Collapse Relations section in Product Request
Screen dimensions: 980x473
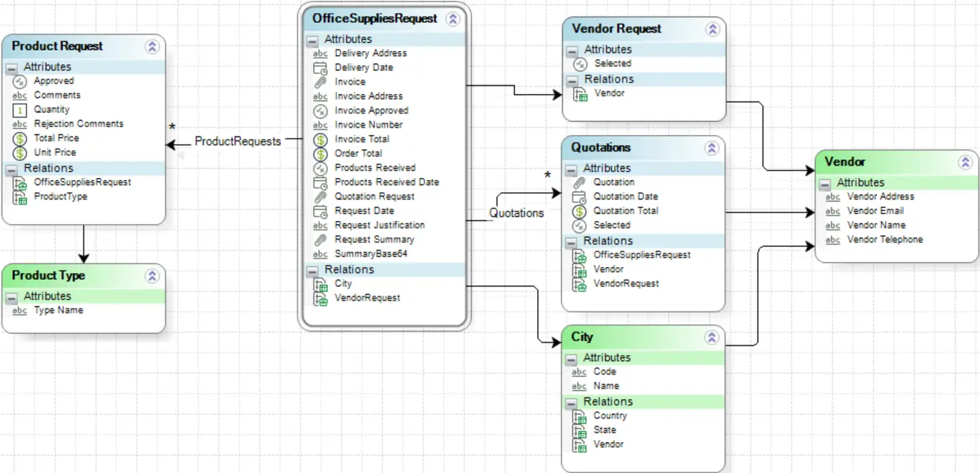(x=12, y=169)
